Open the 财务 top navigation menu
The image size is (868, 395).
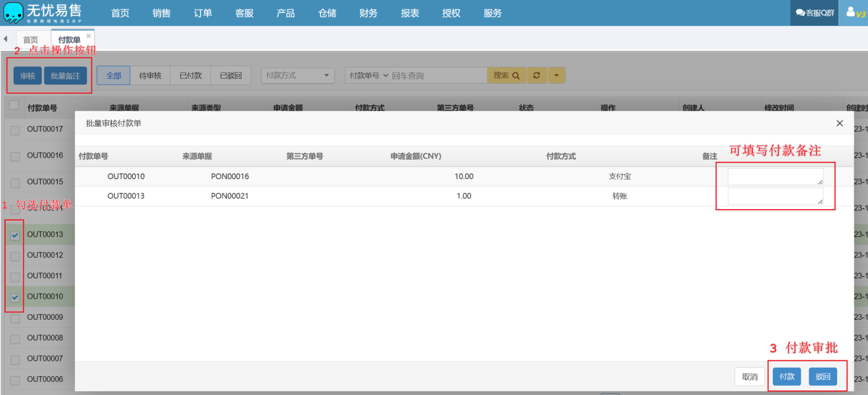click(x=368, y=13)
